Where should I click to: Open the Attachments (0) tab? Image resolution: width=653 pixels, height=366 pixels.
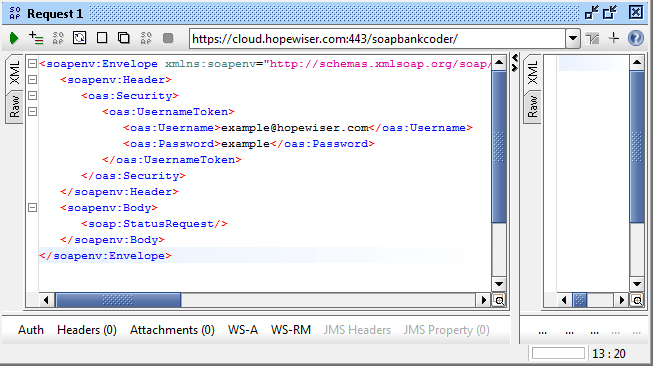(172, 330)
